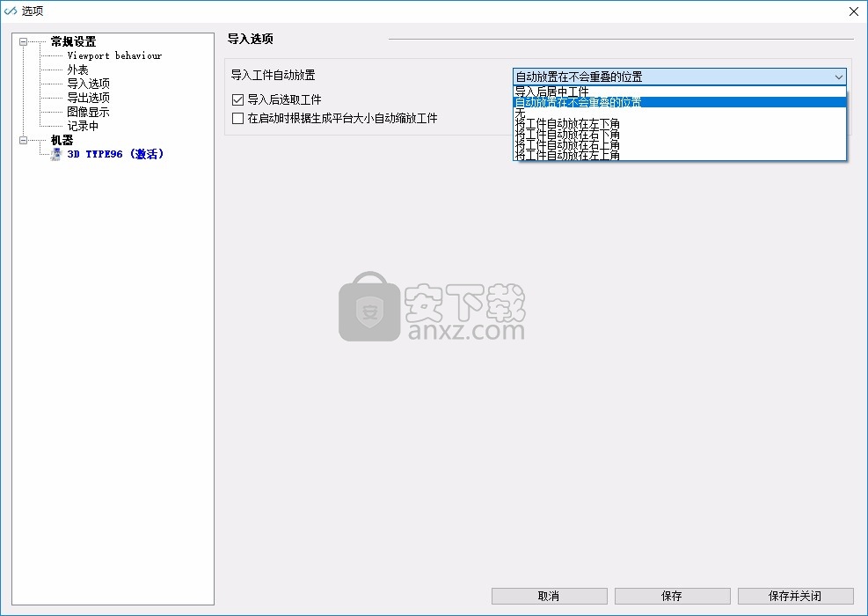The image size is (868, 616).
Task: Open Viewport behaviour settings
Action: 114,55
